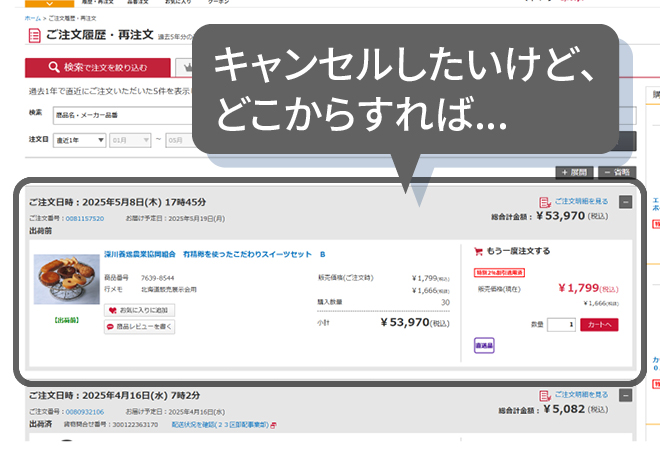
Task: Open the 直近1年 order date dropdown
Action: (x=79, y=139)
